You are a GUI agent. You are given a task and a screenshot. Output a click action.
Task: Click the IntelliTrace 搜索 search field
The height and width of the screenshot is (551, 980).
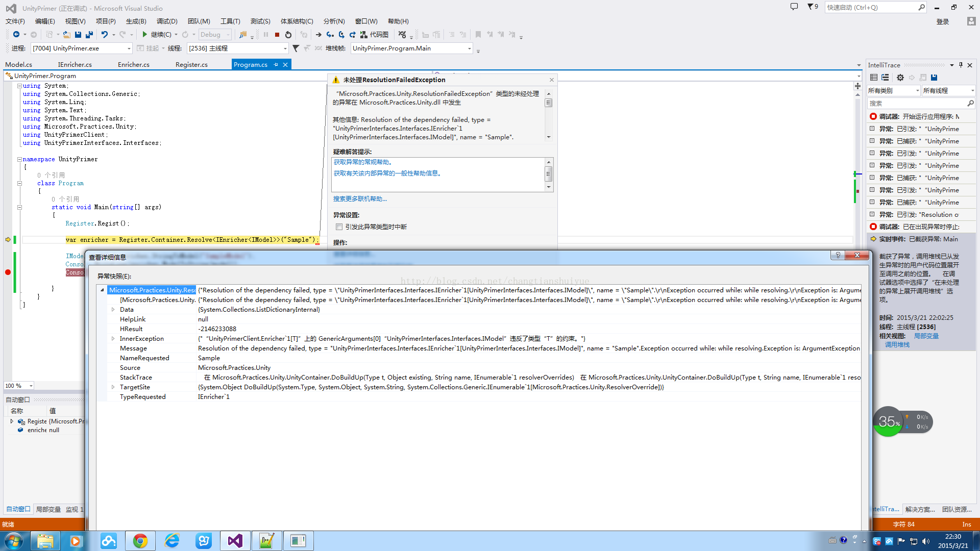pyautogui.click(x=921, y=103)
